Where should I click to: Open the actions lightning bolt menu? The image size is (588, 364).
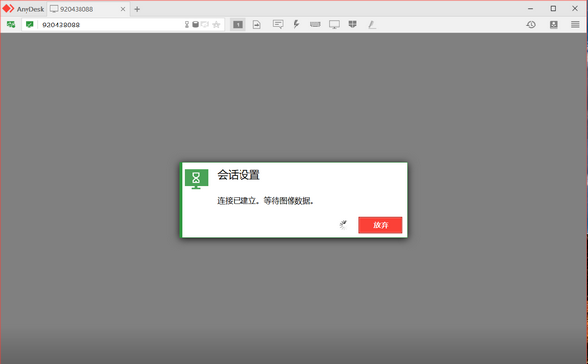296,25
